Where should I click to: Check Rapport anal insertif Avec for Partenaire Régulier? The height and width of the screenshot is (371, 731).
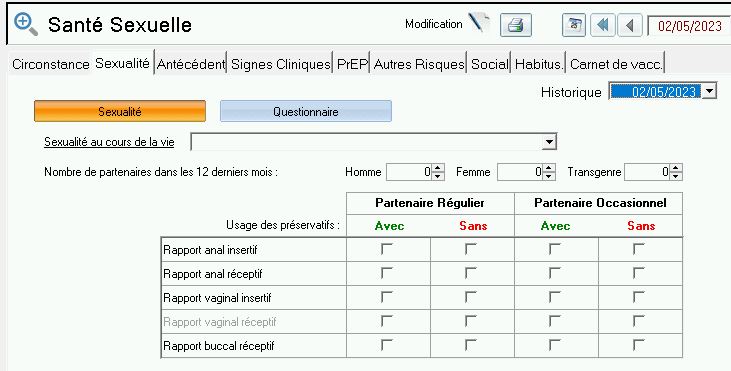[386, 249]
